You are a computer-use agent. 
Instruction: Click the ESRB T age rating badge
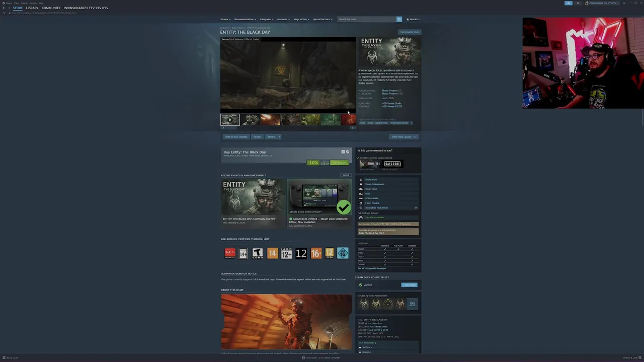(x=258, y=253)
